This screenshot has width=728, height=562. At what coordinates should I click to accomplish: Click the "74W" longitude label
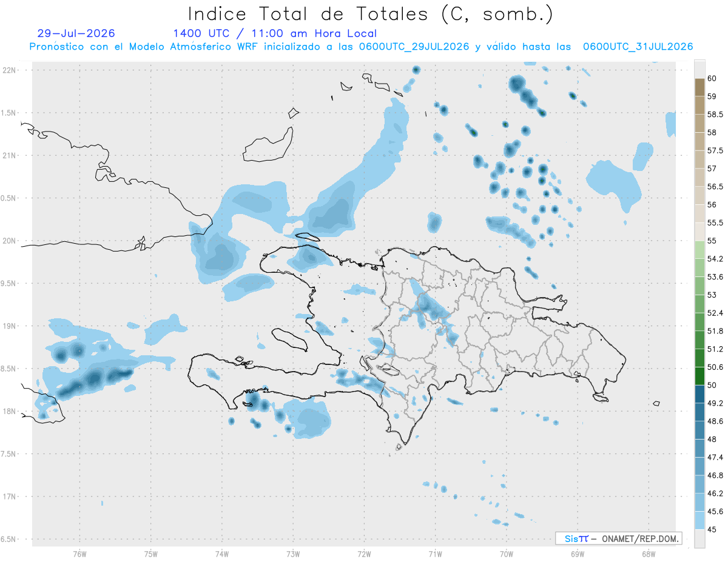[222, 554]
